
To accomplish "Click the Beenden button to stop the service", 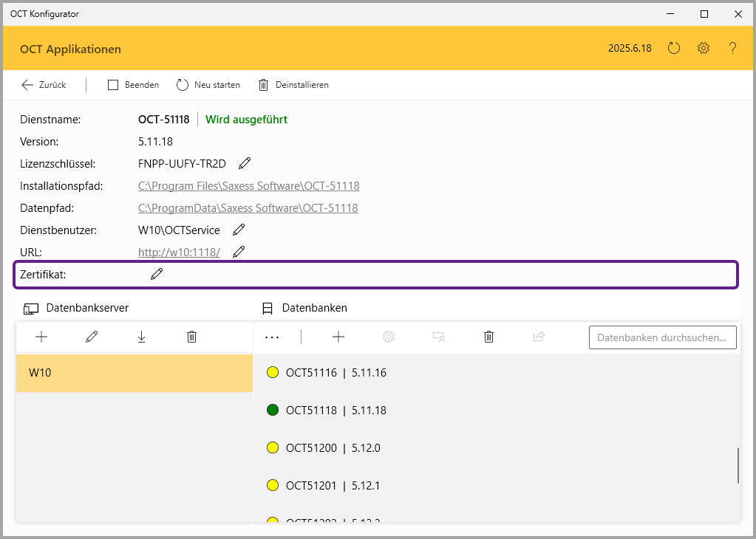I will [133, 85].
